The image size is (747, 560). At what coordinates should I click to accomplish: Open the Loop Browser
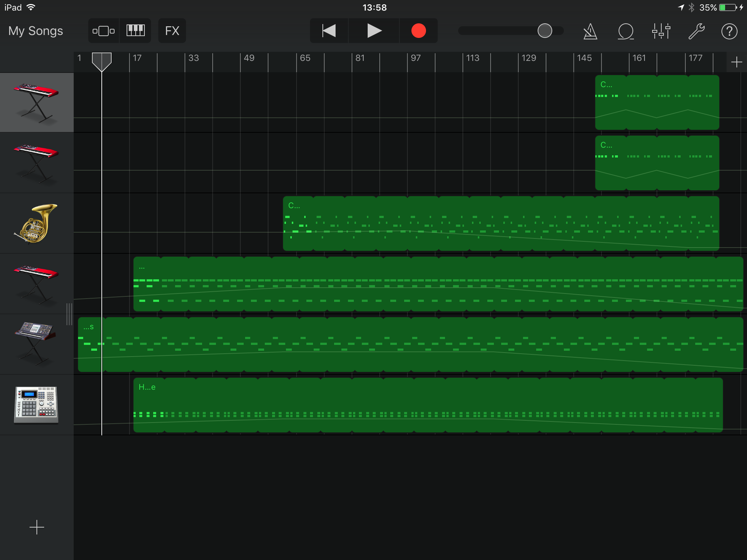(626, 31)
